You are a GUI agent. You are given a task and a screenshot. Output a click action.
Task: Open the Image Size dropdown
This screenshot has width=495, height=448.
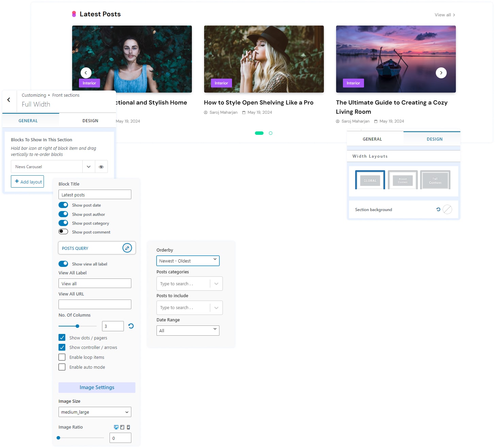pos(95,412)
